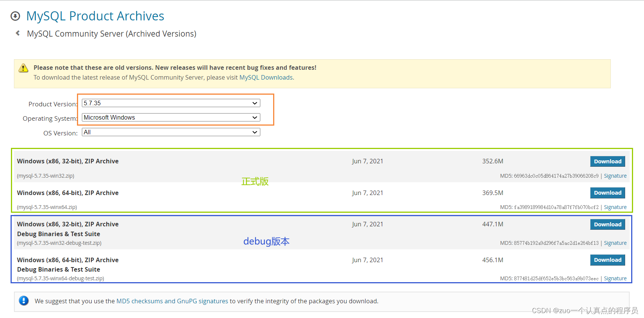
Task: Click the (mysql-5.7.35-win32.zip) filename
Action: [46, 176]
